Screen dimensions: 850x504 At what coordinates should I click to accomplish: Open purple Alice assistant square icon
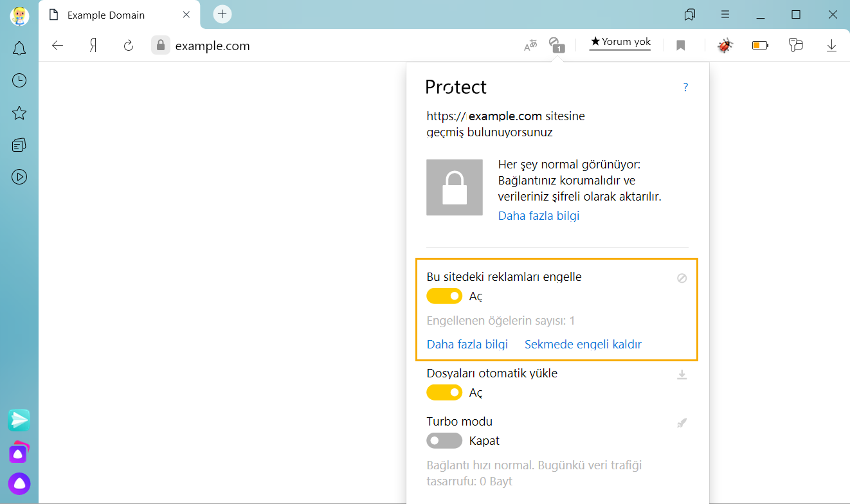tap(19, 452)
